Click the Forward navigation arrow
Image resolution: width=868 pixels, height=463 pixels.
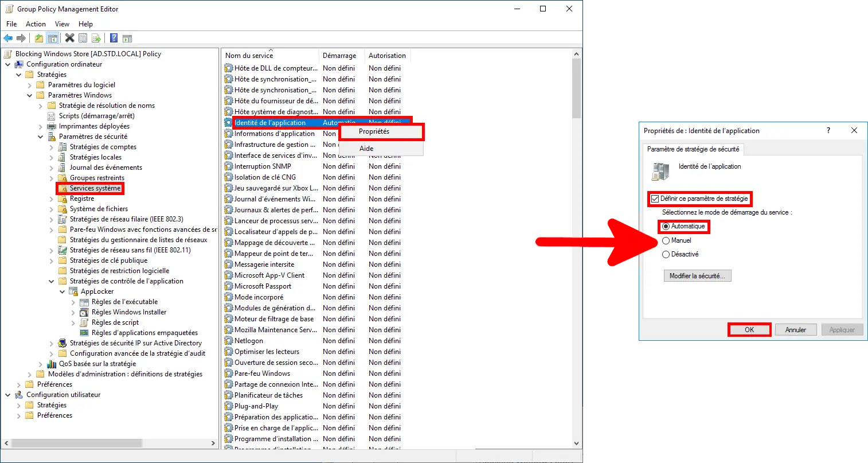tap(21, 38)
